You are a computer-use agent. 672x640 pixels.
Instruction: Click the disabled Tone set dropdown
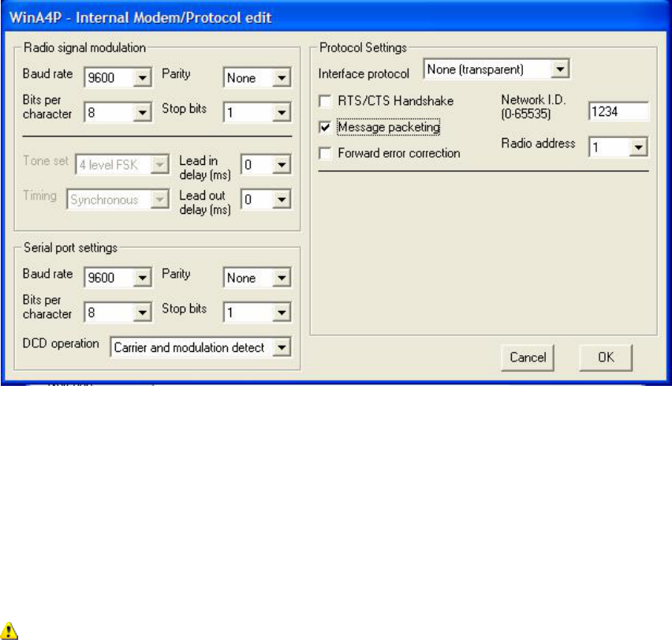pos(122,165)
